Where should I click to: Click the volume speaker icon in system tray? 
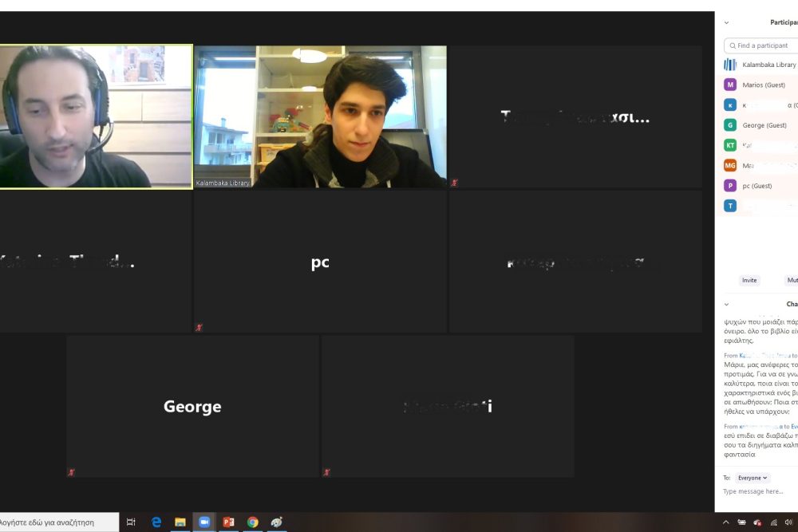point(788,522)
